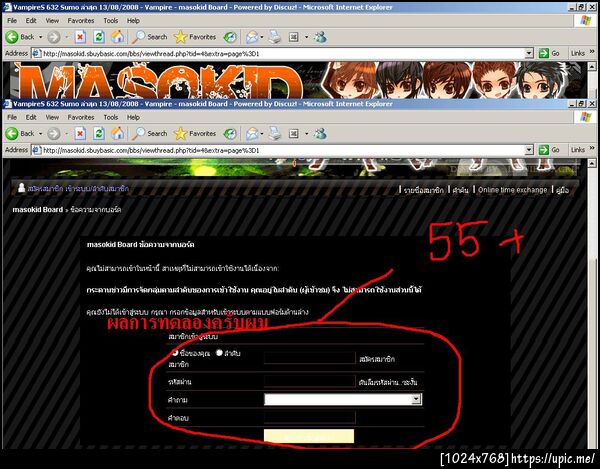
Task: Click the Go button in lower browser window
Action: coord(549,150)
